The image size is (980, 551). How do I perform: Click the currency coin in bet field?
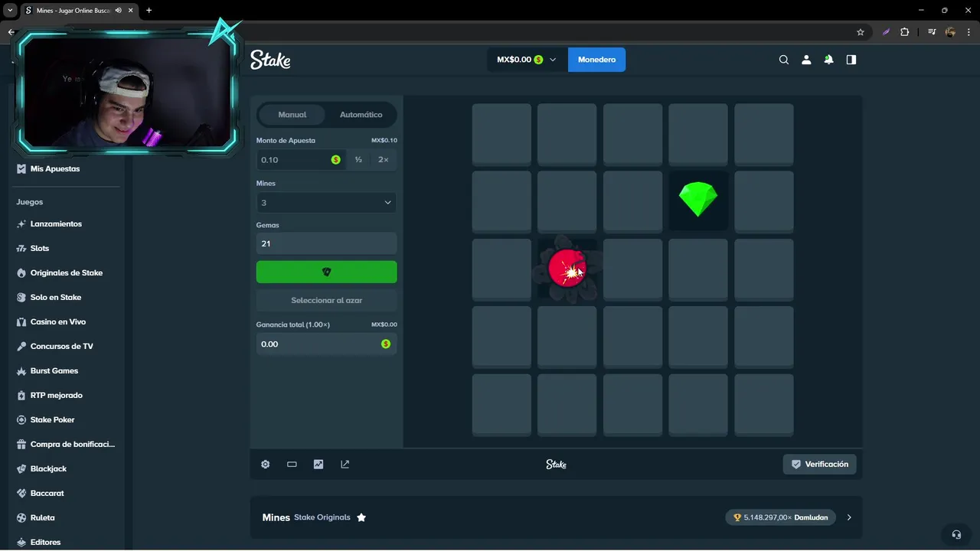[335, 160]
